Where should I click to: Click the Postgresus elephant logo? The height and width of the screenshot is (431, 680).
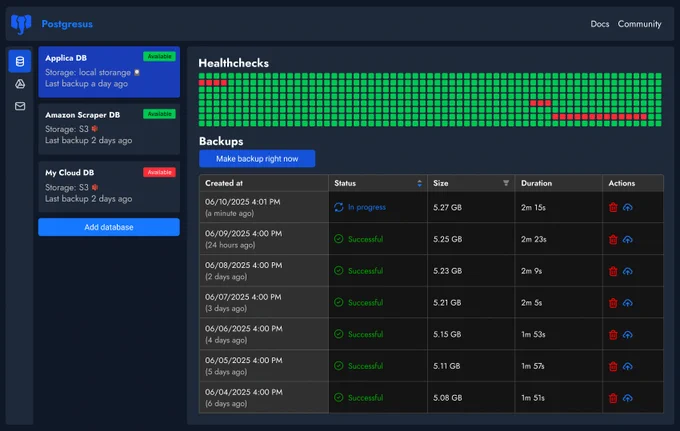21,24
